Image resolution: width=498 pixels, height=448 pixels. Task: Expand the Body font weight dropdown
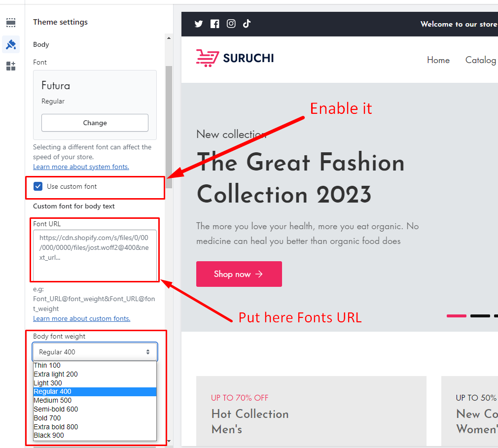(95, 352)
